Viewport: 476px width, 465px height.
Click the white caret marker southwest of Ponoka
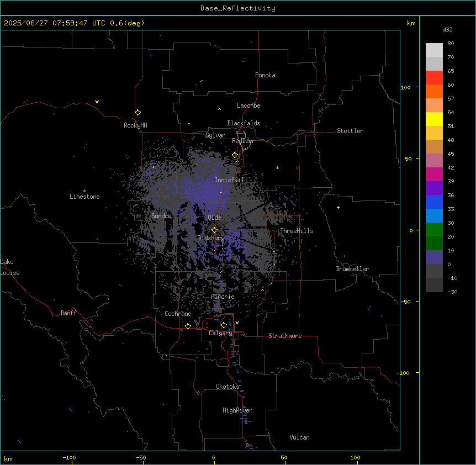point(202,81)
